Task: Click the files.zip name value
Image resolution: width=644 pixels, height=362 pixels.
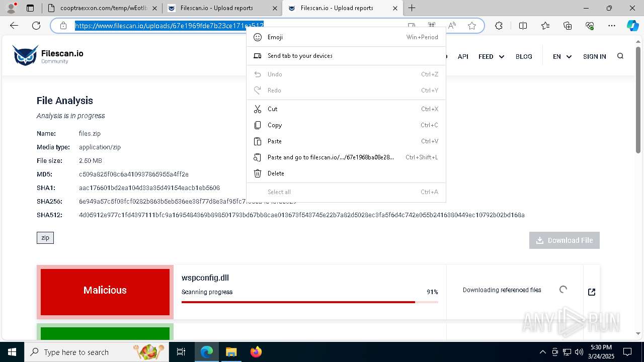Action: 90,134
